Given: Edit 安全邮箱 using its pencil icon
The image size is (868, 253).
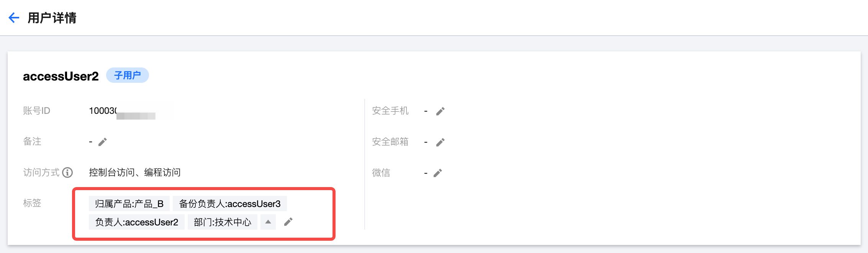Looking at the screenshot, I should pos(441,142).
